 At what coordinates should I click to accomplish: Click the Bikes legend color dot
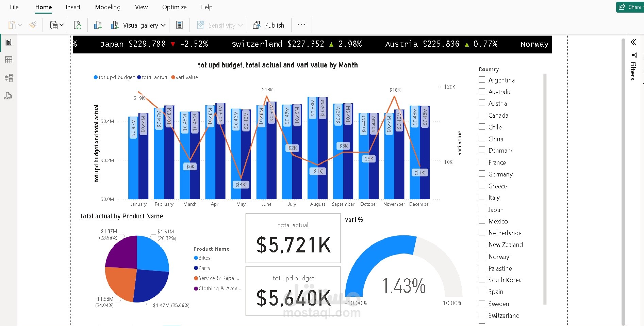(x=196, y=258)
